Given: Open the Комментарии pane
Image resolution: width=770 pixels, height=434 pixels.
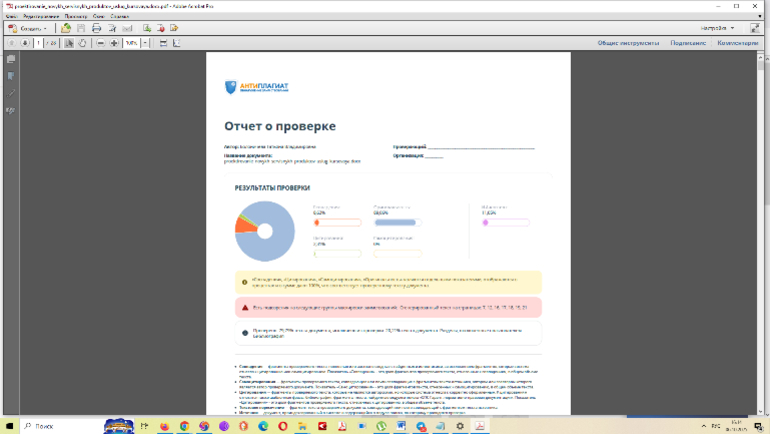Looking at the screenshot, I should coord(737,43).
